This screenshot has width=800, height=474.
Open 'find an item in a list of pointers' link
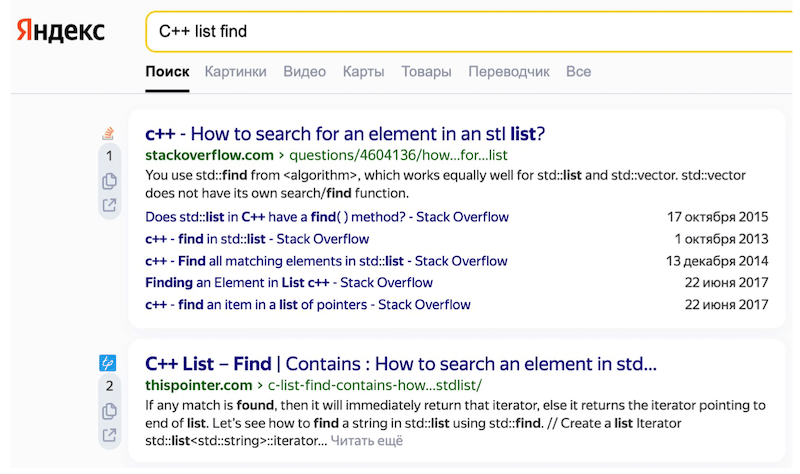(x=308, y=305)
